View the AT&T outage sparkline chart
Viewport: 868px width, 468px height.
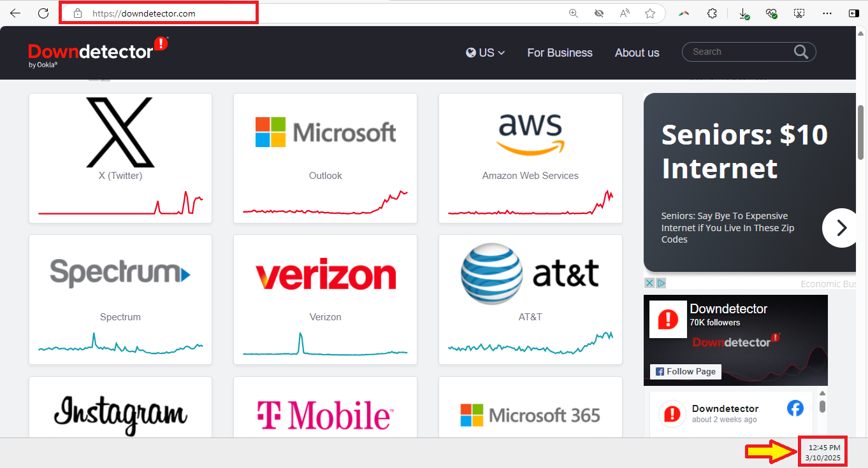(530, 344)
